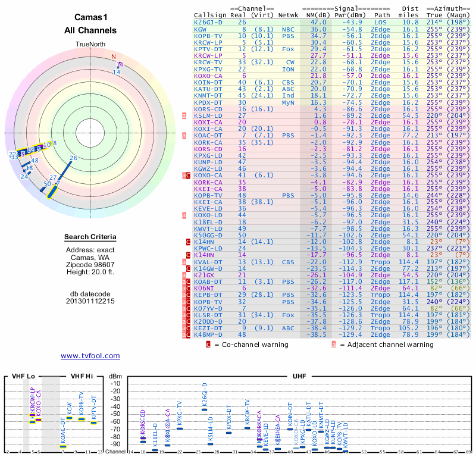Click the red Co-channel warning legend icon
This screenshot has height=457, width=476.
(x=208, y=345)
